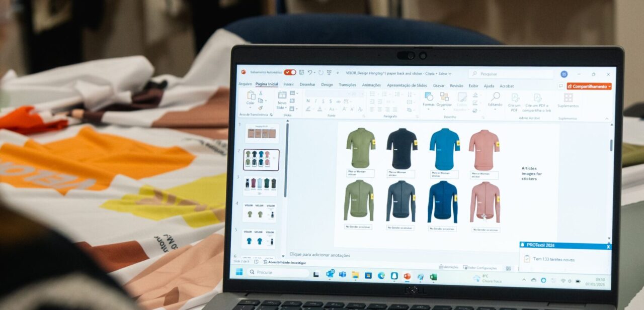This screenshot has height=310, width=644.
Task: Select slide 1 thumbnail
Action: [262, 134]
